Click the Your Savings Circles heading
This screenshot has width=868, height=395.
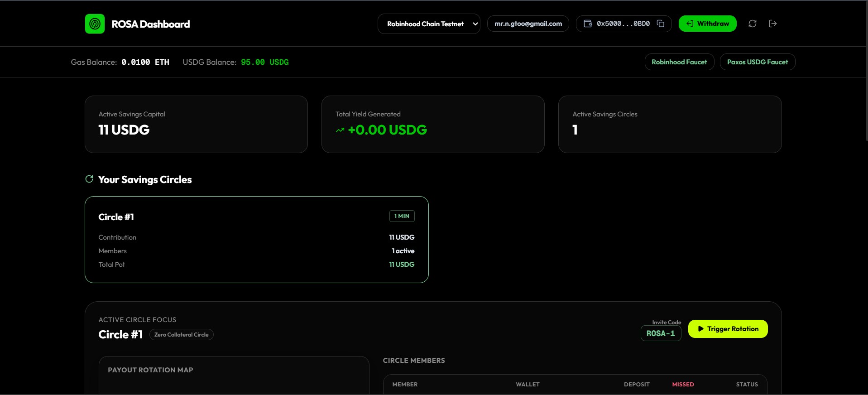point(145,180)
